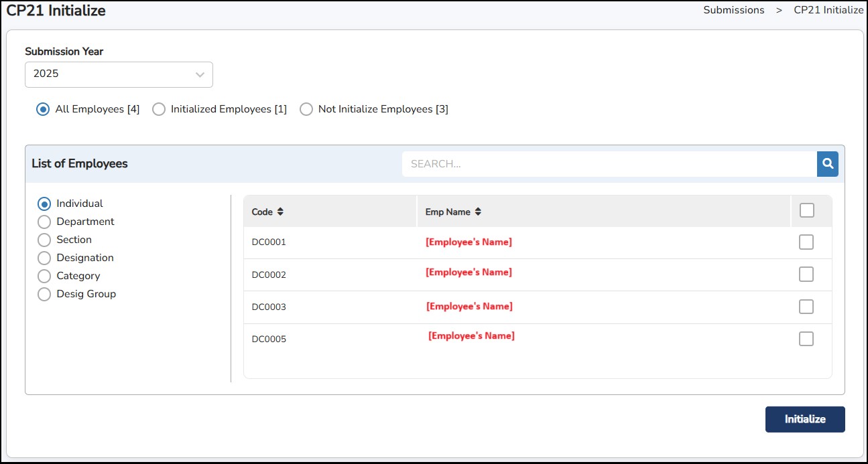
Task: Select Individual grouping option
Action: click(44, 204)
